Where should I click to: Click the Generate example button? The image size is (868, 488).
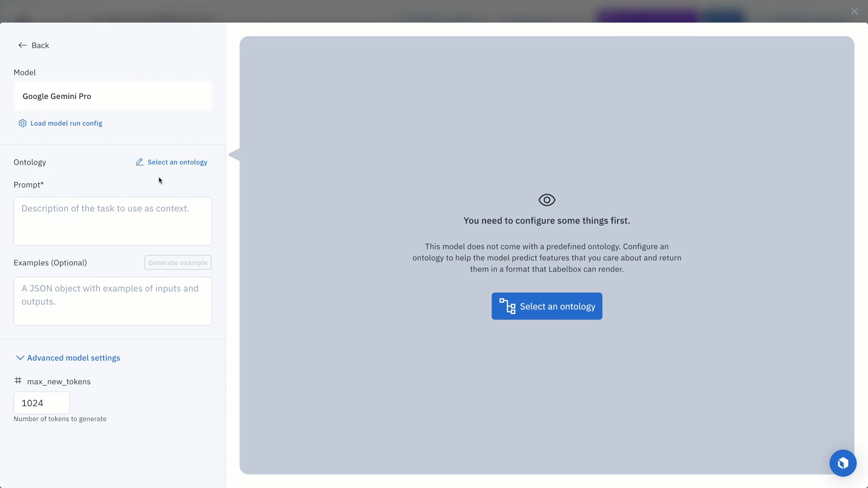[178, 263]
